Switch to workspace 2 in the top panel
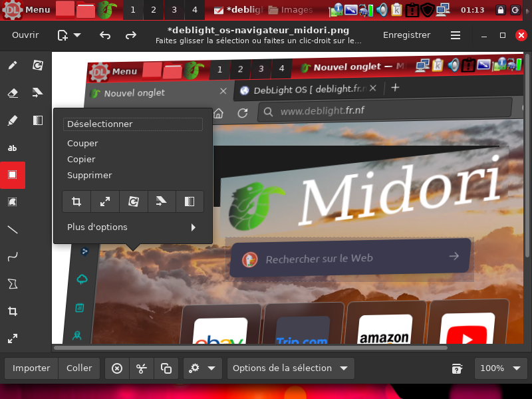Image resolution: width=532 pixels, height=399 pixels. (153, 10)
